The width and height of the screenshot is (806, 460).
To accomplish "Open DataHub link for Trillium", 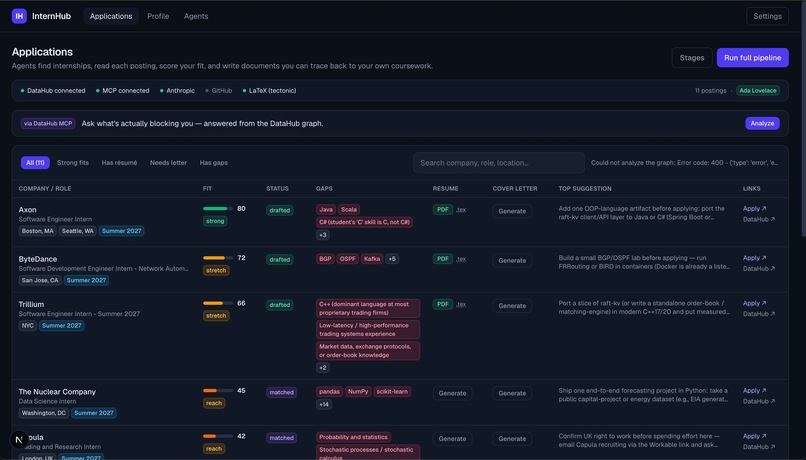I will click(759, 314).
